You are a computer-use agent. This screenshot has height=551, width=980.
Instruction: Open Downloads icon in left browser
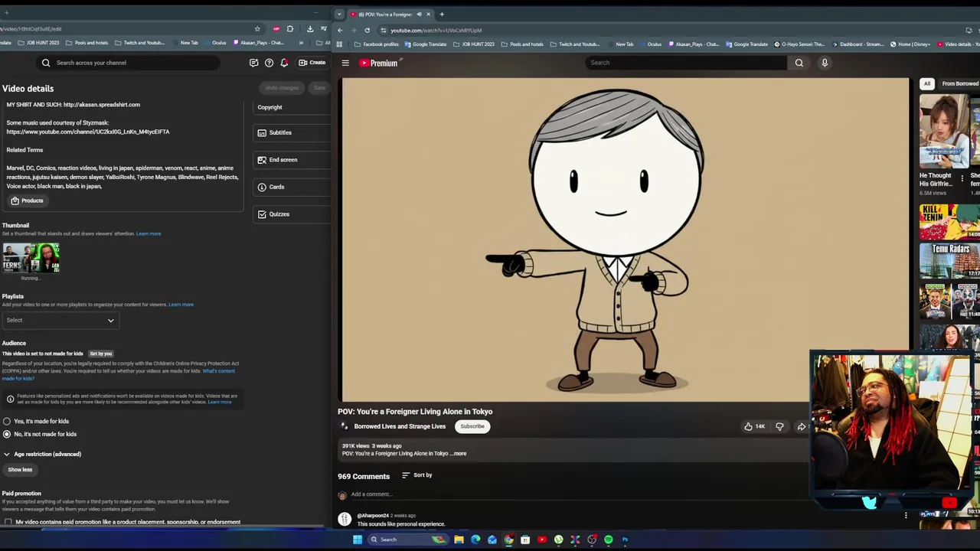click(x=310, y=29)
